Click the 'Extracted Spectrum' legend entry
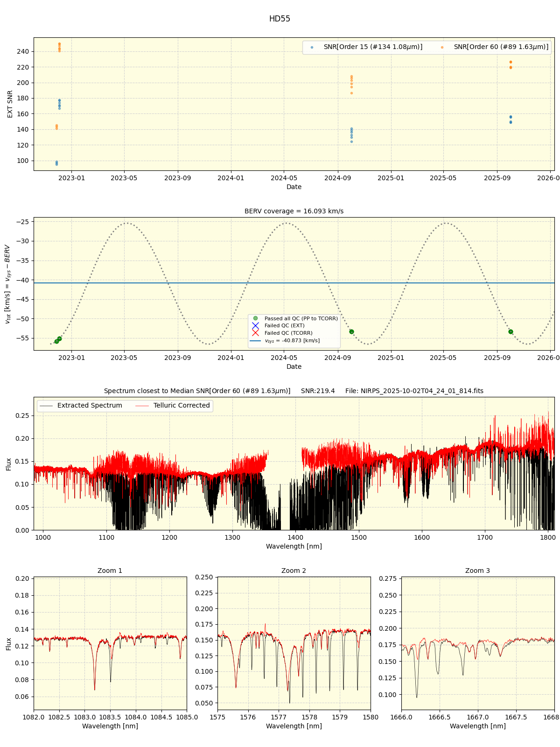This screenshot has height=747, width=560. tap(81, 406)
